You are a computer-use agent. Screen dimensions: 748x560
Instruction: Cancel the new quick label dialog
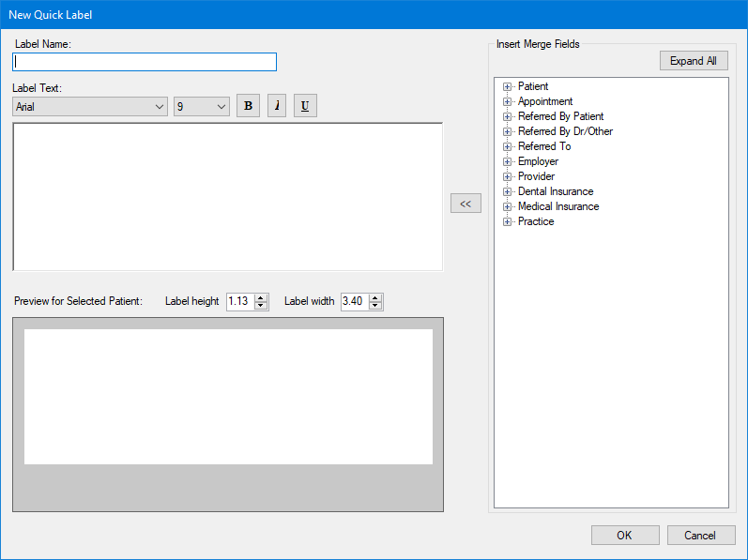pos(701,535)
